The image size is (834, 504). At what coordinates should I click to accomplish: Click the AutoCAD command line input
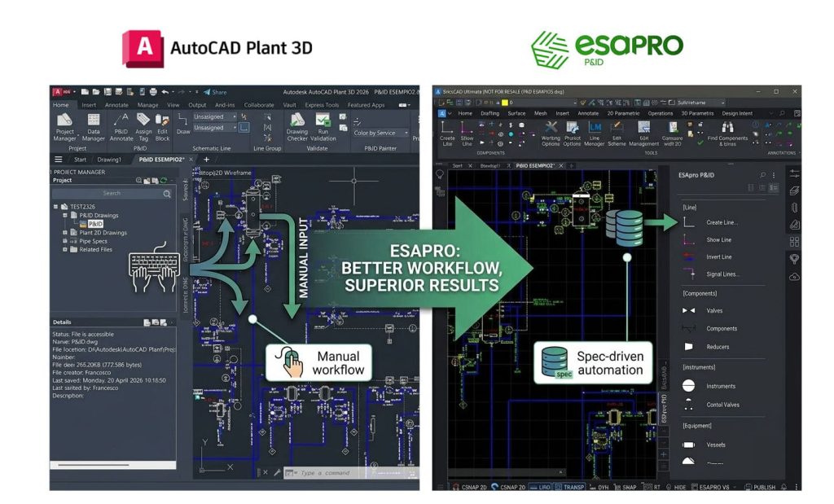click(x=351, y=472)
